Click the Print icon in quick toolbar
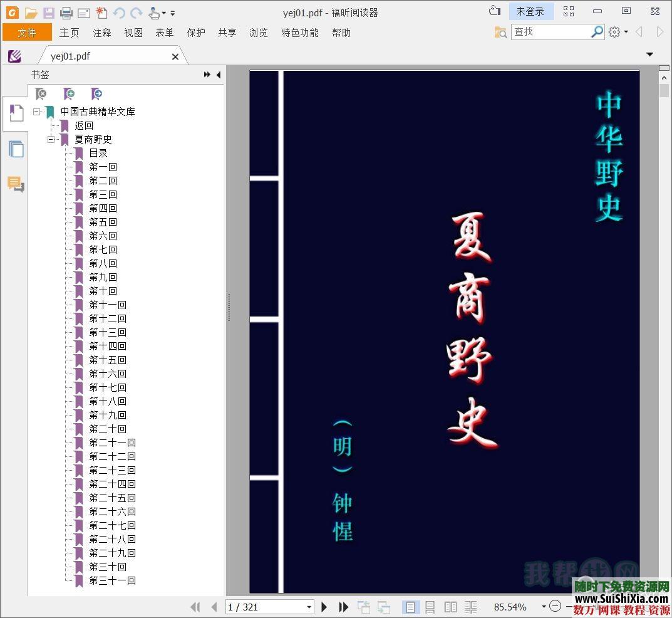The image size is (672, 618). 66,13
